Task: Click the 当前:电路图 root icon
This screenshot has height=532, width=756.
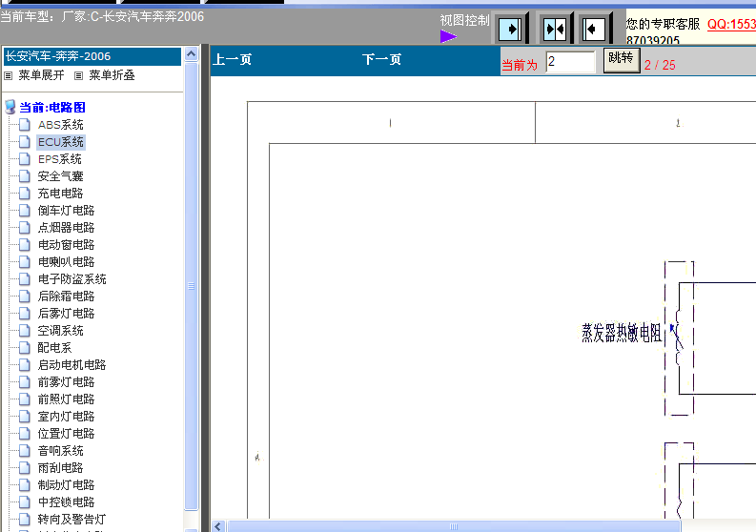Action: point(10,107)
